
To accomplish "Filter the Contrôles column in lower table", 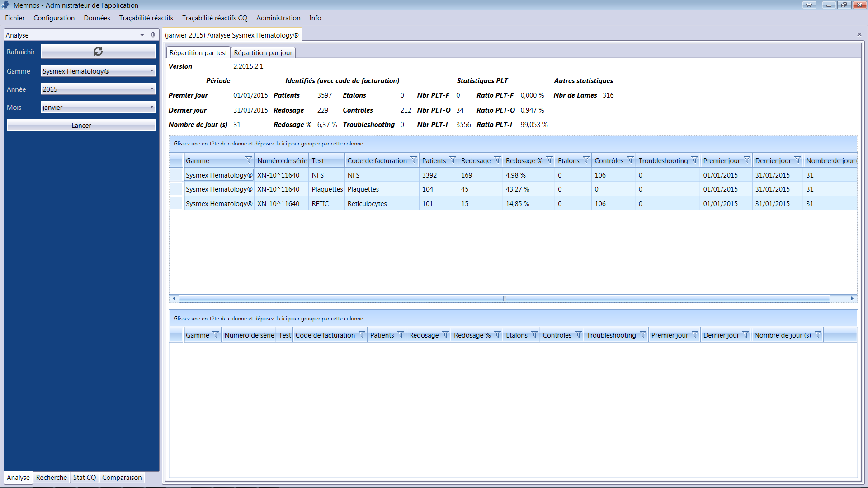I will pos(578,335).
